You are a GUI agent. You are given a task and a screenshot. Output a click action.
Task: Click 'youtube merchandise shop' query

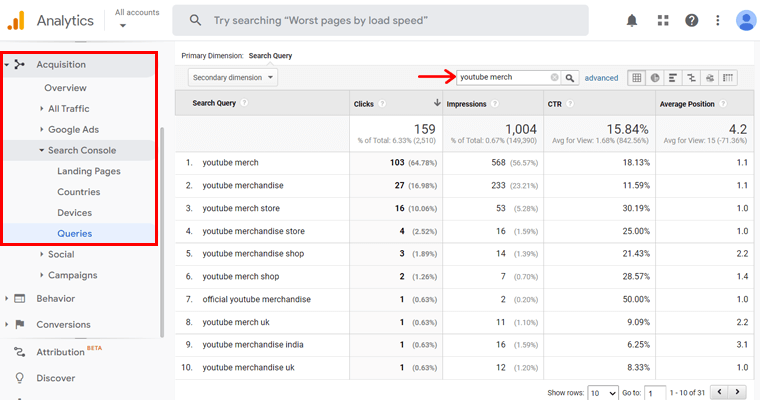(253, 254)
